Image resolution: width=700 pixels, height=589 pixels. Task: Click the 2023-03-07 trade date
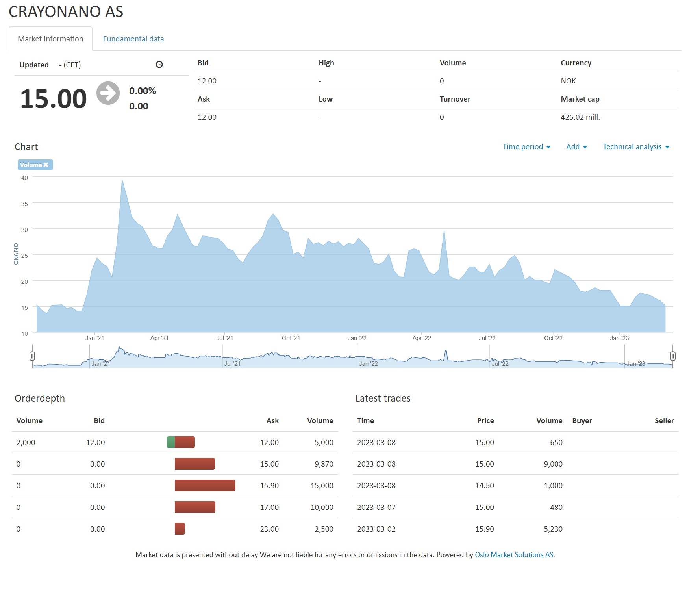(376, 507)
